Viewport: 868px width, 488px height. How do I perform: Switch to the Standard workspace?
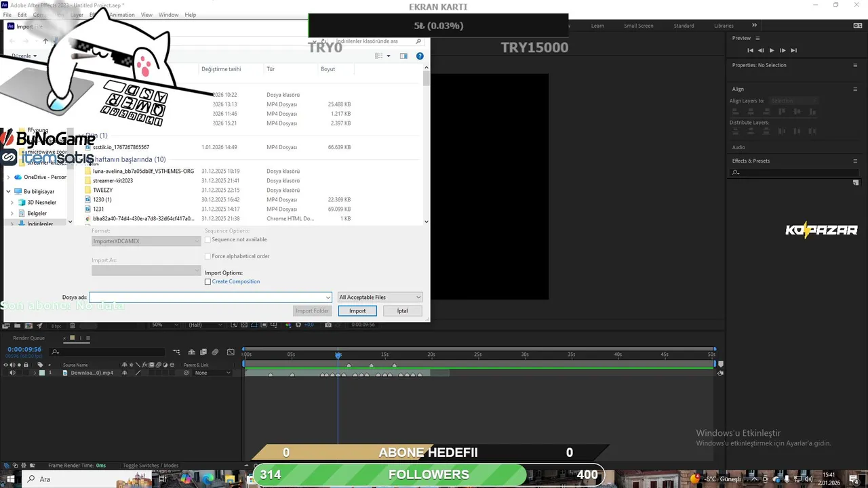pos(684,26)
